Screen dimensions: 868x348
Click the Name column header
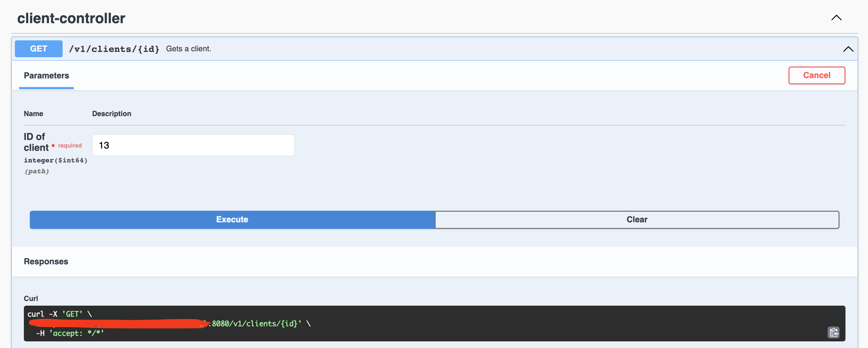[33, 114]
